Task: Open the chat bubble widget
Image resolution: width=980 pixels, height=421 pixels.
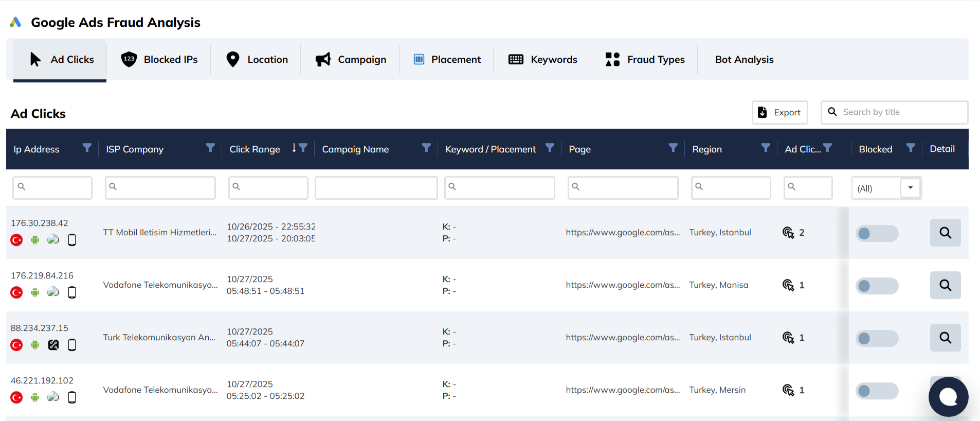Action: [x=948, y=397]
